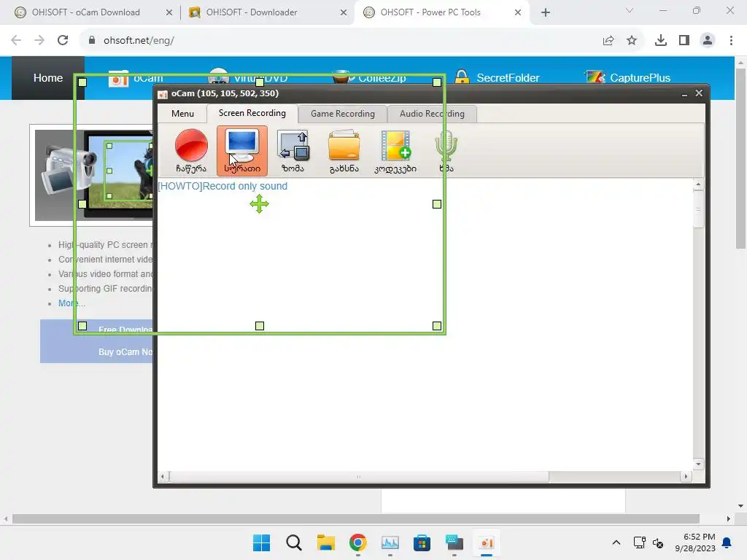Open SecretFolder in the website navigation bar
747x560 pixels.
[497, 77]
